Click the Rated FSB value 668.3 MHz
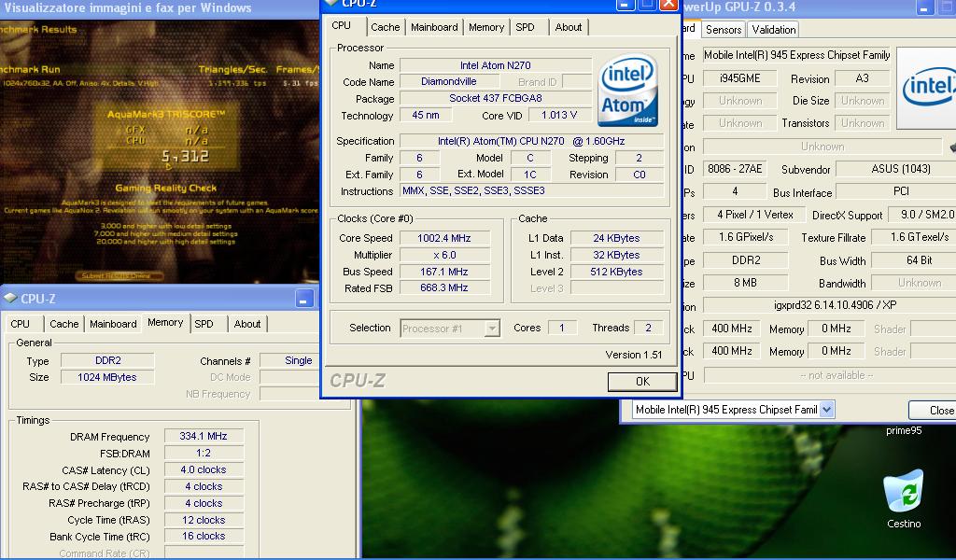Image resolution: width=956 pixels, height=560 pixels. tap(444, 287)
